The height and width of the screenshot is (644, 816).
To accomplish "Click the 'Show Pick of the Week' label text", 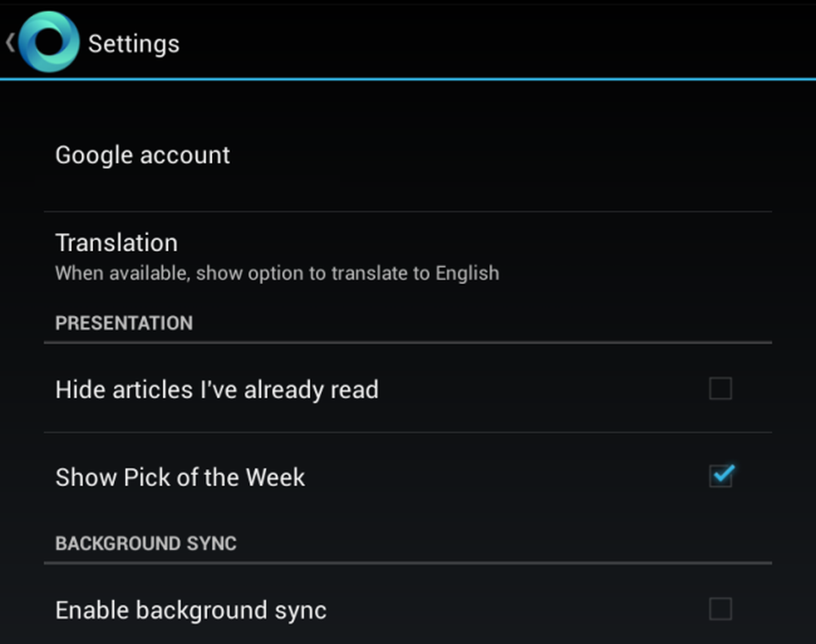I will [180, 477].
